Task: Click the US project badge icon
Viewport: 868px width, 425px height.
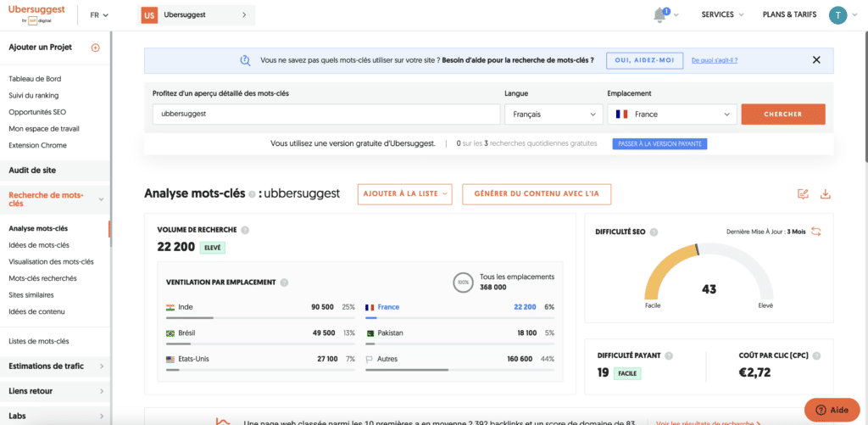Action: coord(149,15)
